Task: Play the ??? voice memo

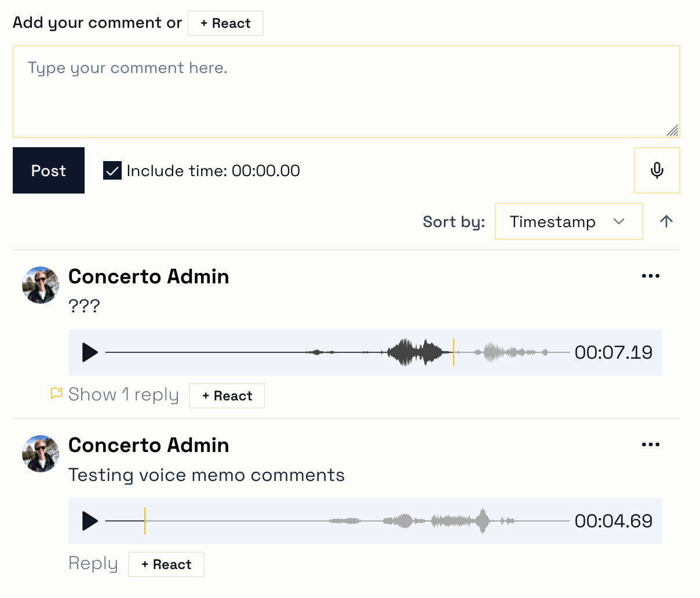Action: click(90, 352)
